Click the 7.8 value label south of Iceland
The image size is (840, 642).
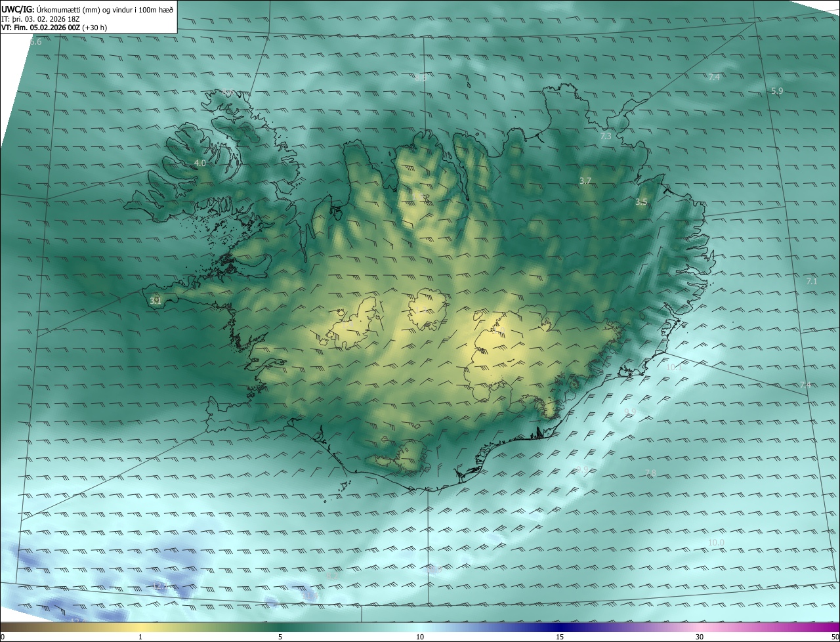point(650,473)
